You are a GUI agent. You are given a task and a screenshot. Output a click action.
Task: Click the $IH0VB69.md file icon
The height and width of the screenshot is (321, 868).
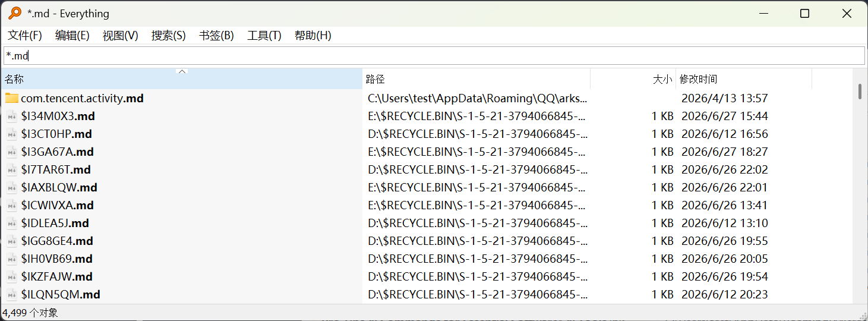click(x=12, y=259)
